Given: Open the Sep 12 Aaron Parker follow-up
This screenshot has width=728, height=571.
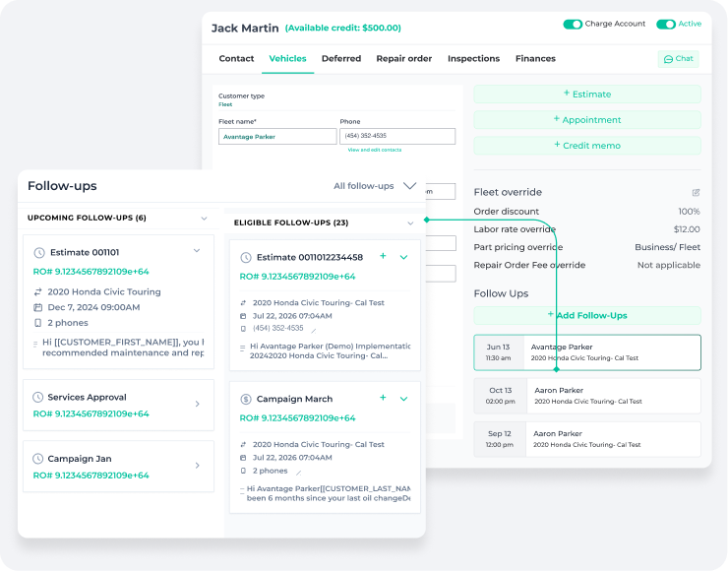Looking at the screenshot, I should coord(587,439).
